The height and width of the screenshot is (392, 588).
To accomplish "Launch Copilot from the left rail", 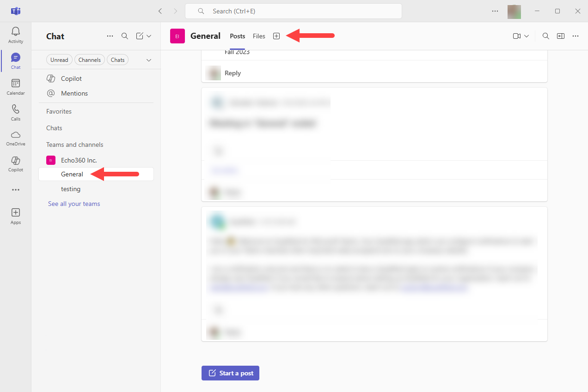I will [x=16, y=164].
